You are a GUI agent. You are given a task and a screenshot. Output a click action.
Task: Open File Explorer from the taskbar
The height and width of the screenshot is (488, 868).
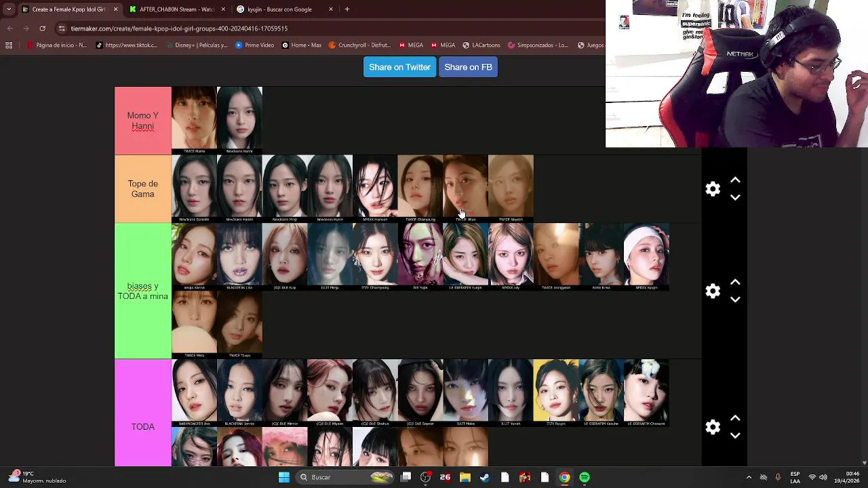[465, 477]
